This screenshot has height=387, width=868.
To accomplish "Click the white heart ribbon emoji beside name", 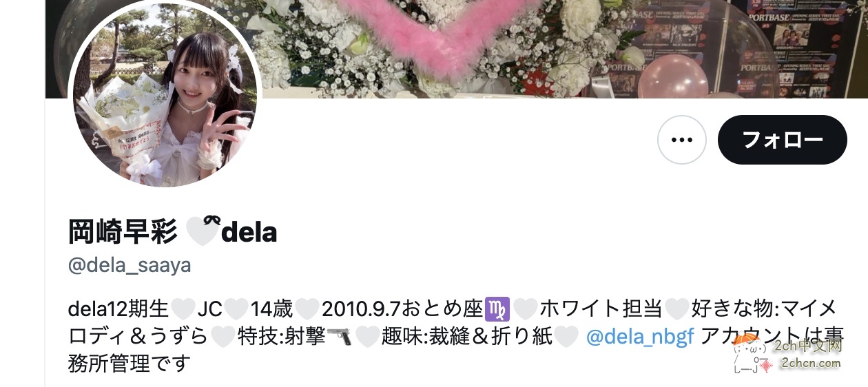I will [x=203, y=232].
